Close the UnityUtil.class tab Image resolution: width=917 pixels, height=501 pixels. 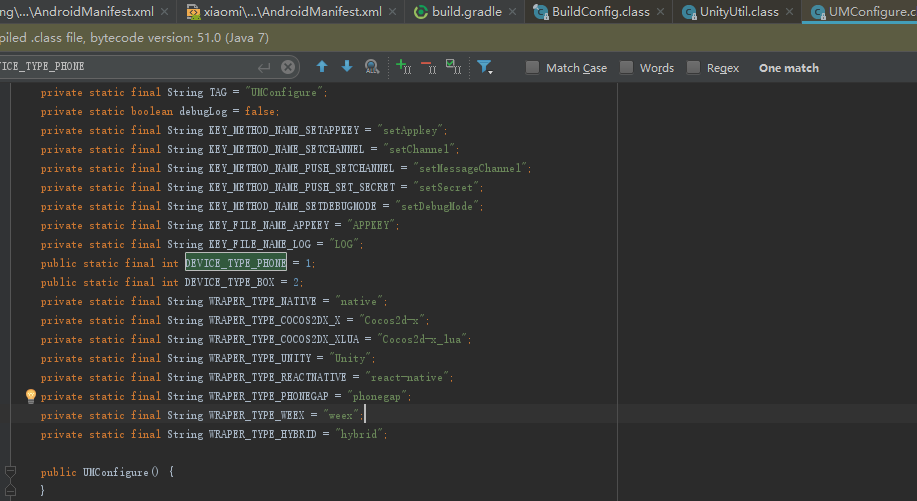coord(790,12)
